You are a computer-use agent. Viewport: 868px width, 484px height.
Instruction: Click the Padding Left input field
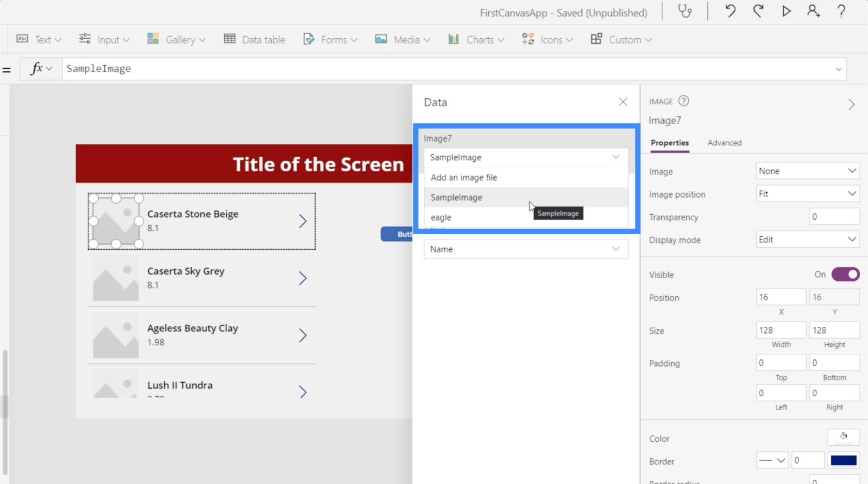point(781,392)
